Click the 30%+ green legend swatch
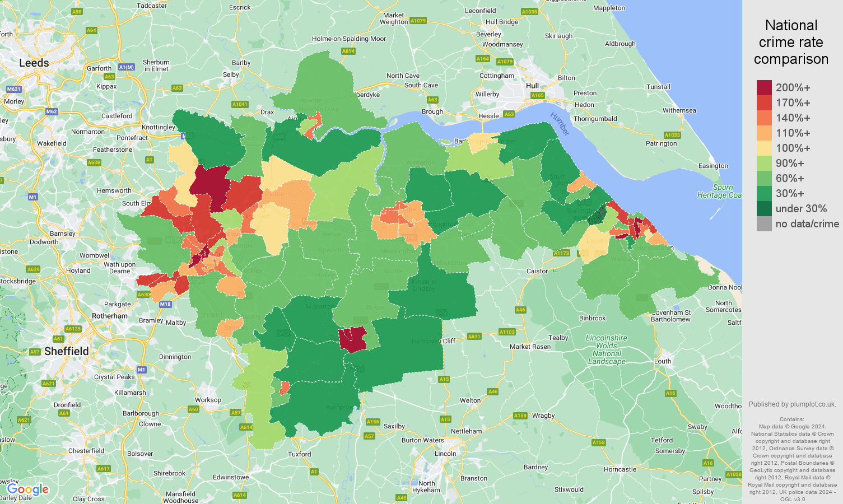This screenshot has width=843, height=504. pos(764,194)
